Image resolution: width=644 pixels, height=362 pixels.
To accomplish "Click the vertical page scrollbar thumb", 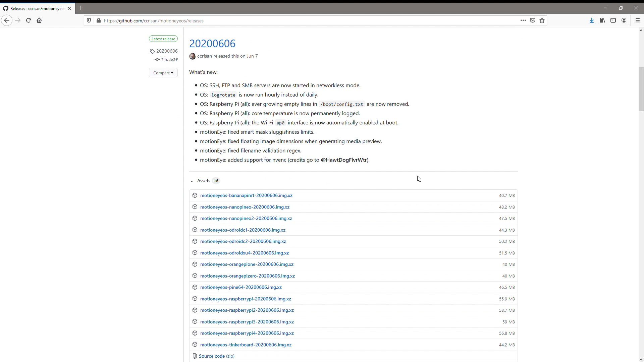I will point(641,89).
